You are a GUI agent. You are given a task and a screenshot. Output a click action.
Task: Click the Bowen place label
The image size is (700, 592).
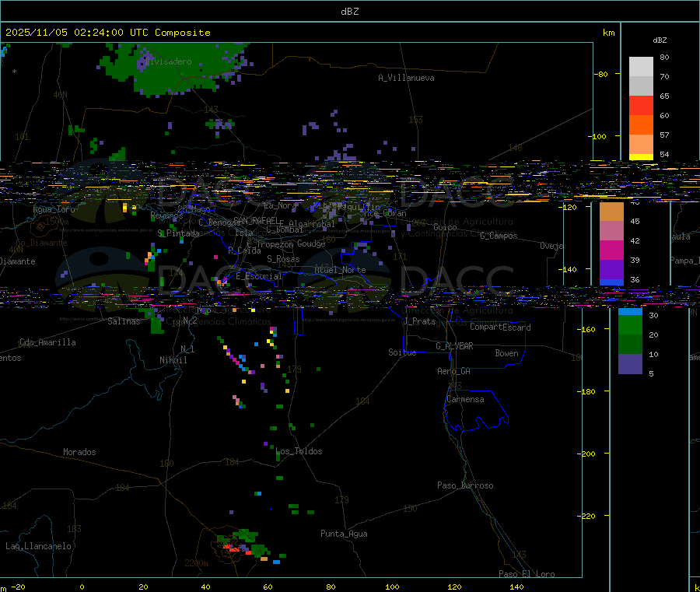(506, 353)
